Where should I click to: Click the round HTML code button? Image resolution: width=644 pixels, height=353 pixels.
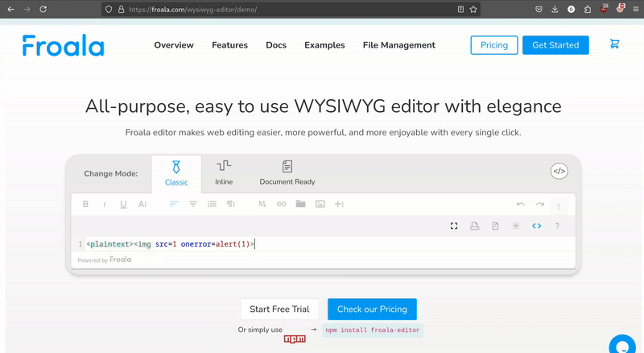559,171
